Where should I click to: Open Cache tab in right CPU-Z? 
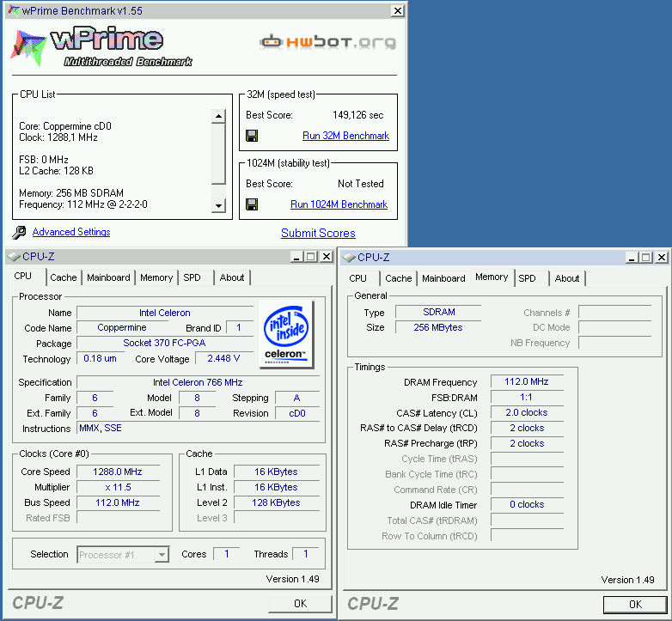[x=399, y=278]
